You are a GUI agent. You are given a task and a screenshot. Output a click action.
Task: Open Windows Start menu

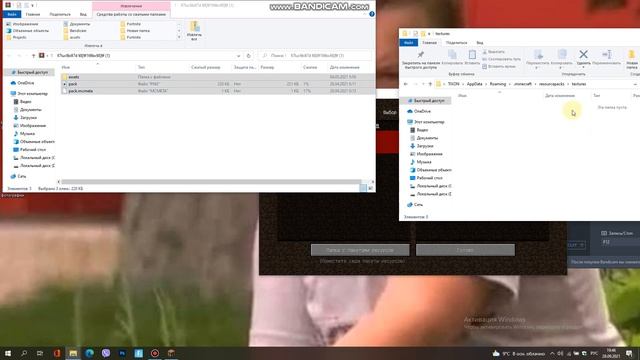(x=8, y=353)
